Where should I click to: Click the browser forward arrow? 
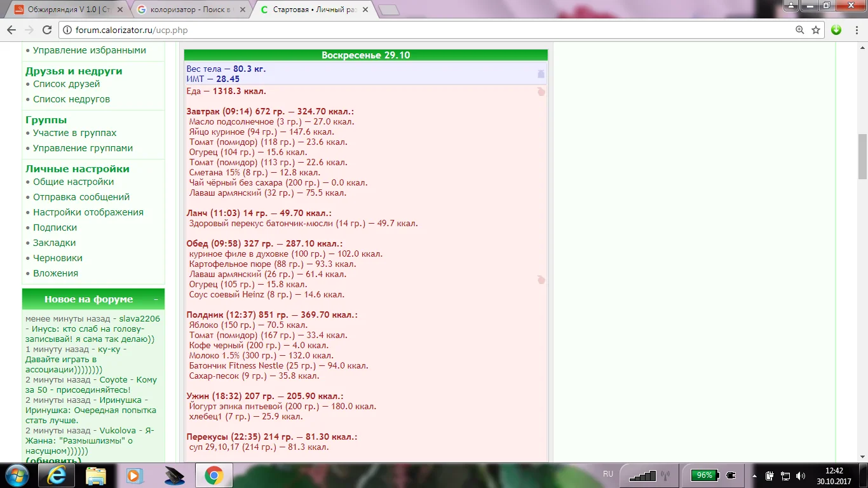tap(29, 30)
